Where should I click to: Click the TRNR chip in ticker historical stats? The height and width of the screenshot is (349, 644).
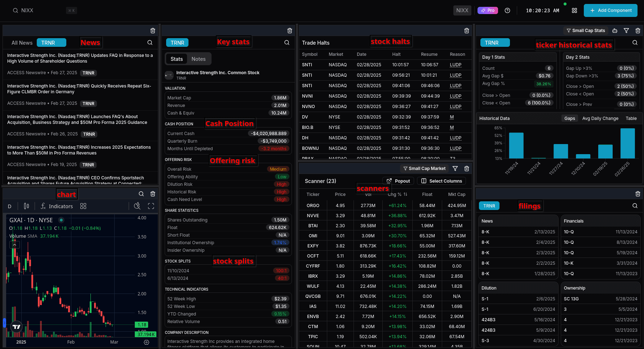(x=495, y=42)
